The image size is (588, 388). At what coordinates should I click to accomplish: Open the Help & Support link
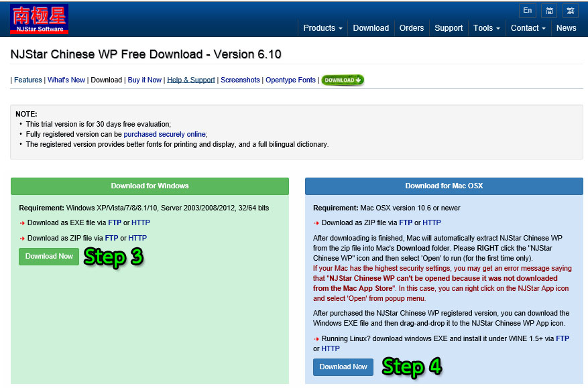[191, 80]
